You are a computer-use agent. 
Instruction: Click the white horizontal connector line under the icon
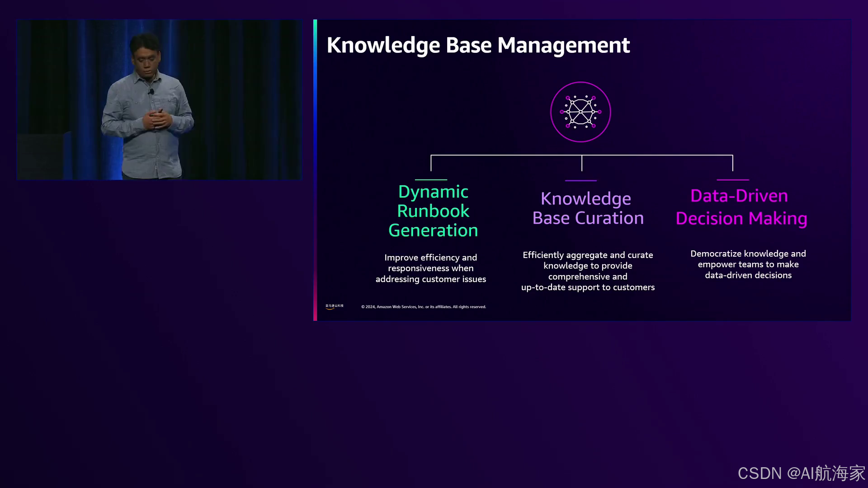click(x=506, y=155)
